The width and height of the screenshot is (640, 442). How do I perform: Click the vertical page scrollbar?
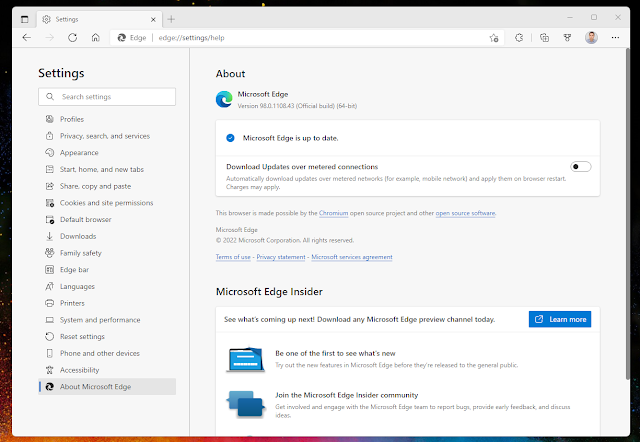coord(627,214)
